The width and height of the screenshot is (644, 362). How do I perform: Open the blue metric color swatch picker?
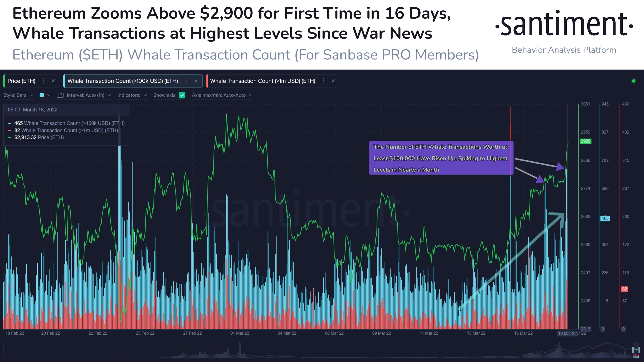[x=42, y=95]
